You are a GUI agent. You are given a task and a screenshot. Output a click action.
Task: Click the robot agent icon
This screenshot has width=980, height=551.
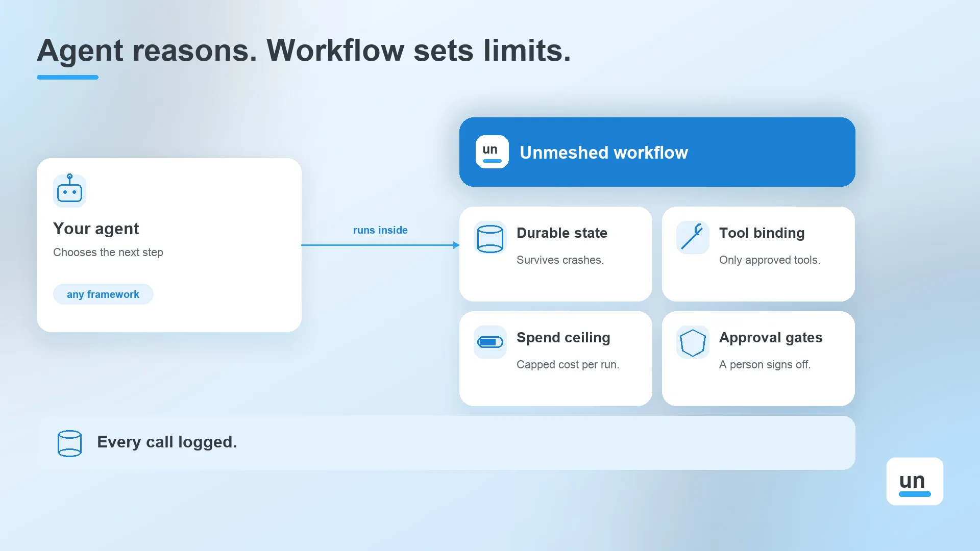[x=69, y=191]
